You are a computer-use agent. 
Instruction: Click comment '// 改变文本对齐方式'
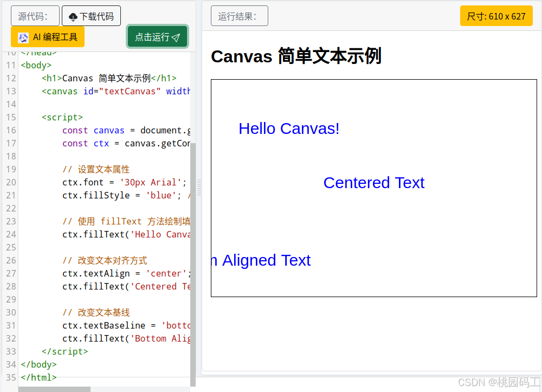coord(105,260)
